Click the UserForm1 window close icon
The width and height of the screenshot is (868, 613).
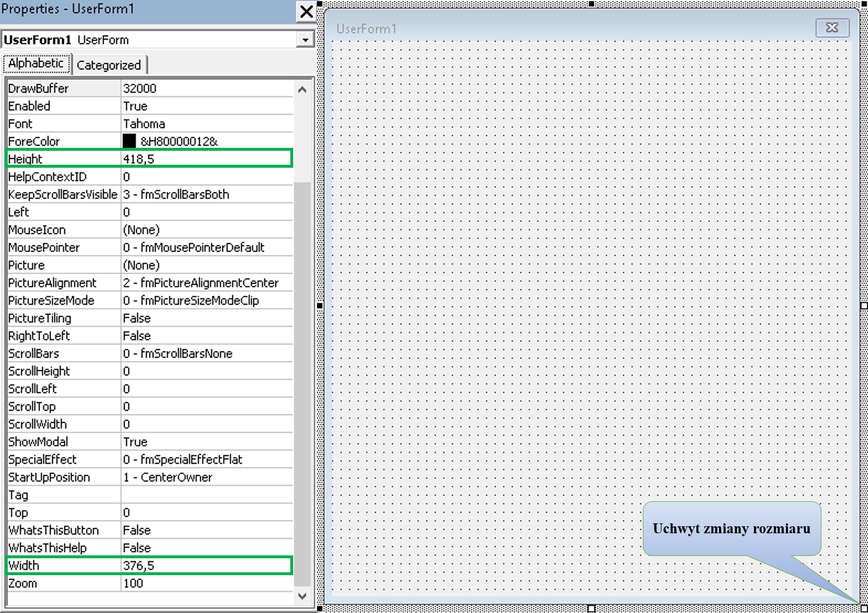pyautogui.click(x=832, y=27)
